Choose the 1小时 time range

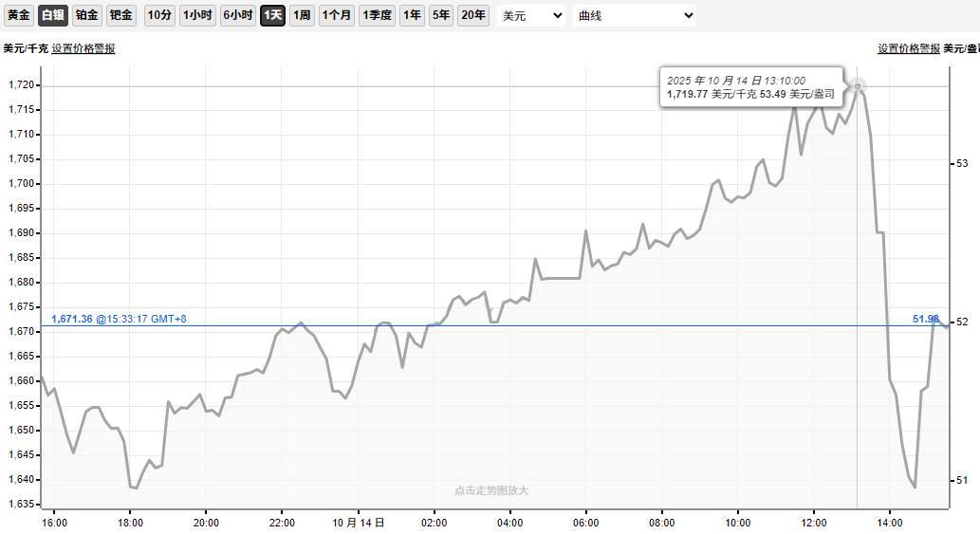[197, 15]
